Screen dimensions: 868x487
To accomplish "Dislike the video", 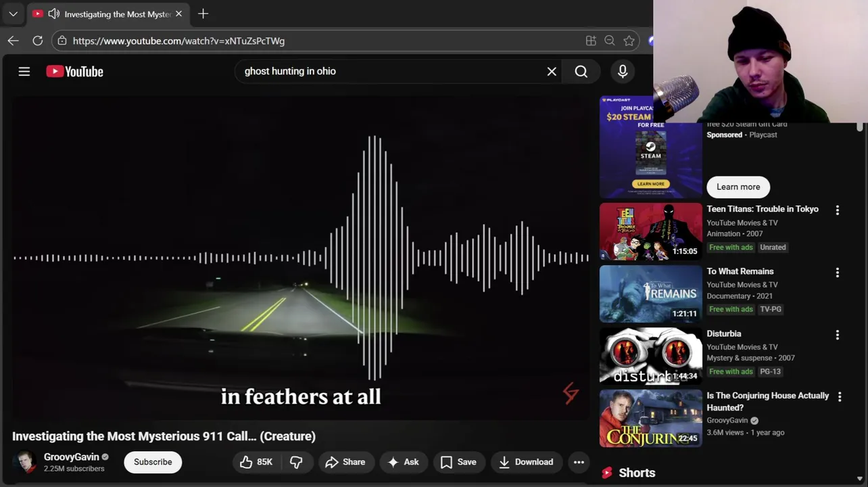I will (296, 462).
